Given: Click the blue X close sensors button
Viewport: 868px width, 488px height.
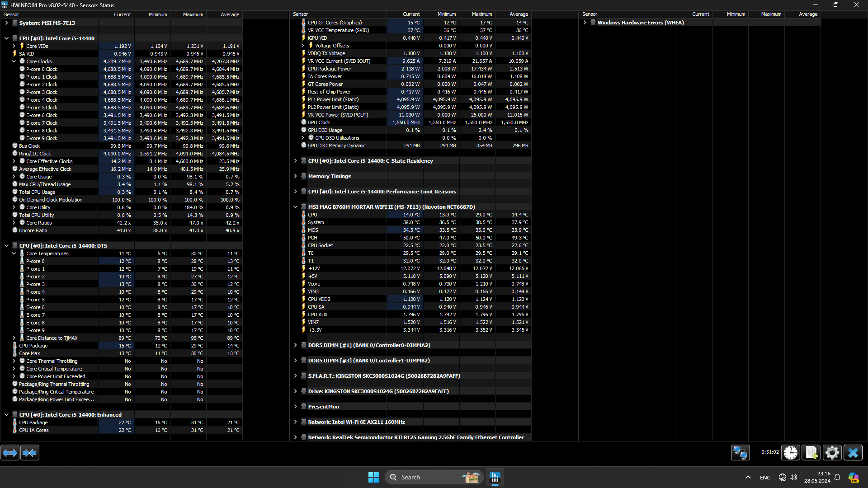Looking at the screenshot, I should [x=853, y=452].
